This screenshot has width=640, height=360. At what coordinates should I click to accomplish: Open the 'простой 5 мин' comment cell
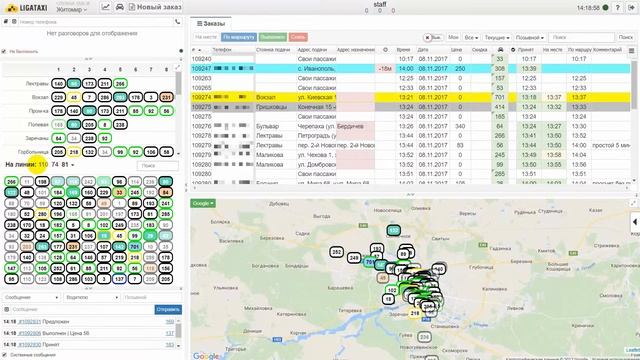[x=610, y=145]
